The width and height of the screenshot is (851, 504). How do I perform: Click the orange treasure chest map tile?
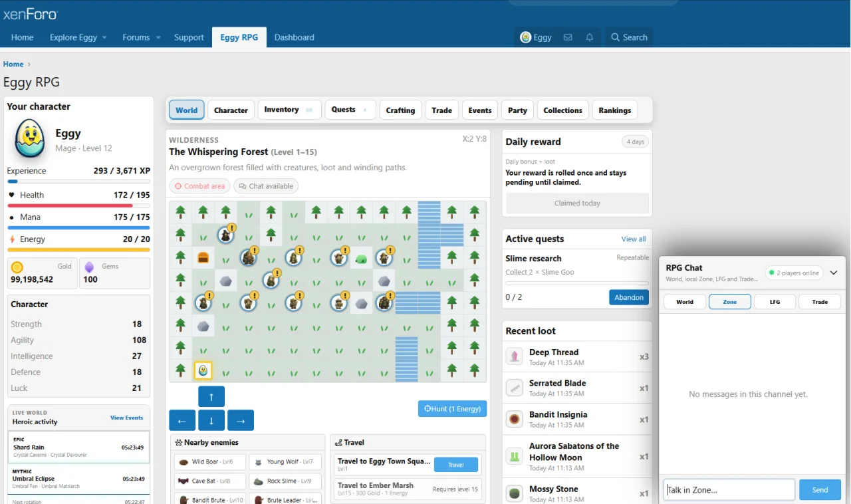click(x=203, y=258)
